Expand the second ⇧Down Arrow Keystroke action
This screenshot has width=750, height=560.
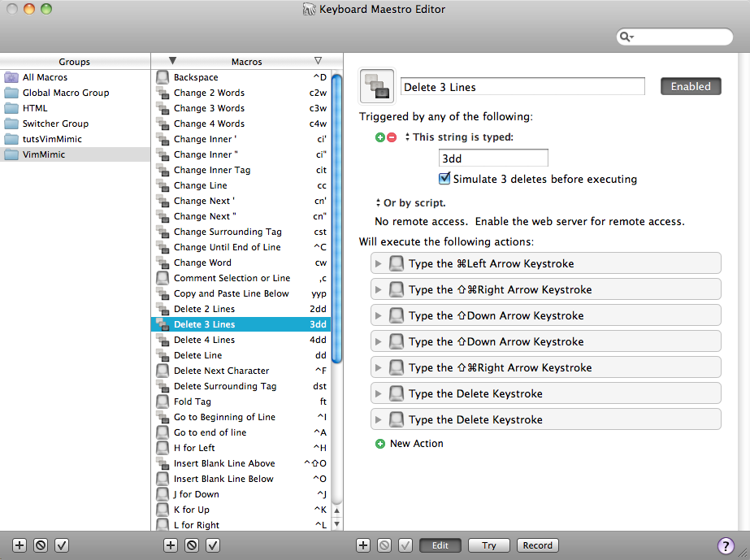point(379,341)
